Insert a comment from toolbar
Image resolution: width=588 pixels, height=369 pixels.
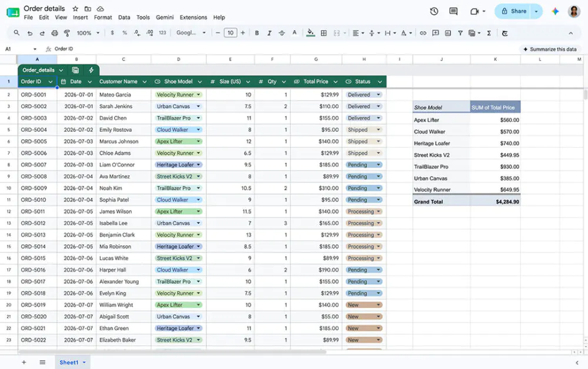(435, 33)
